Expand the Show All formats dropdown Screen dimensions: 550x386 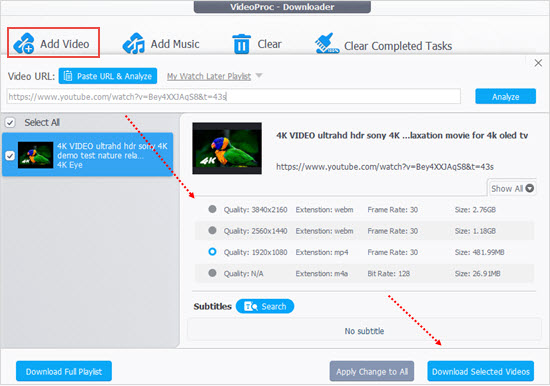512,188
